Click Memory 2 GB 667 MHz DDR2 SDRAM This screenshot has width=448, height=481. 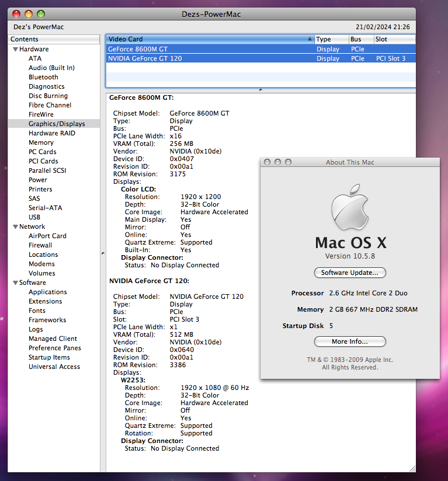coord(357,309)
